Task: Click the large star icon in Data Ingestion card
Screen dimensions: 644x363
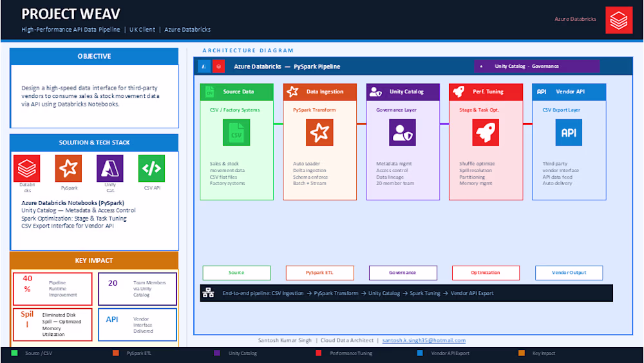Action: coord(319,132)
